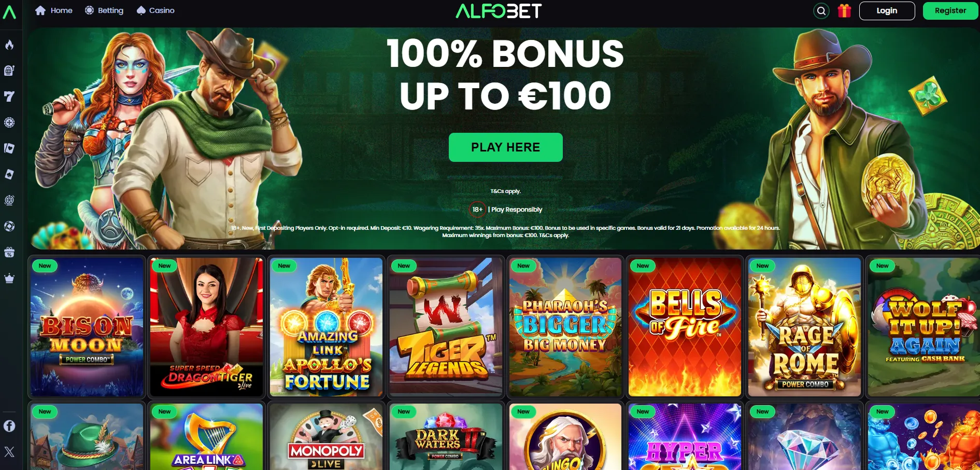
Task: Open the Bison Moon game thumbnail
Action: point(87,327)
